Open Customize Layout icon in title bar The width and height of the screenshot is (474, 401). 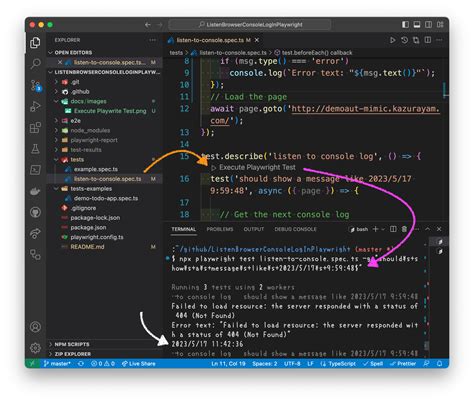pos(440,25)
